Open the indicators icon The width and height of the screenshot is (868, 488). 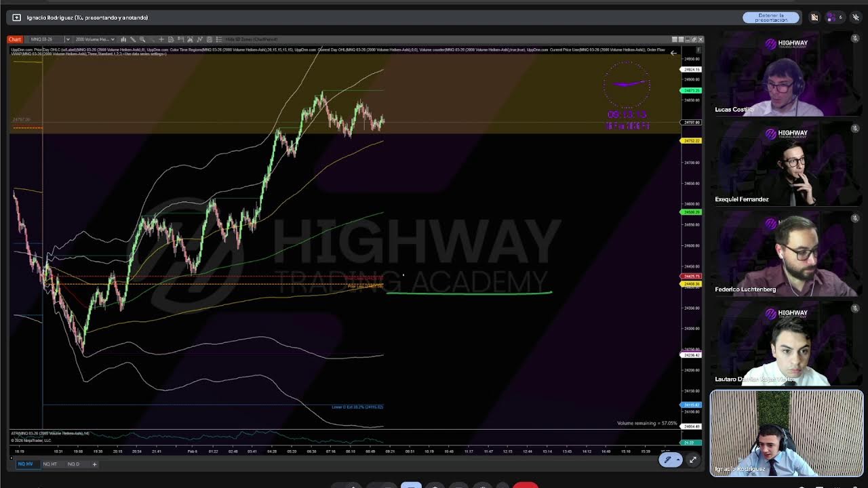click(190, 39)
